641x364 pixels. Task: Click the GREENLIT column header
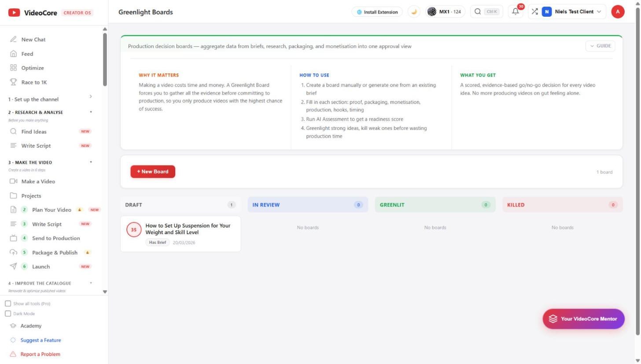point(435,205)
